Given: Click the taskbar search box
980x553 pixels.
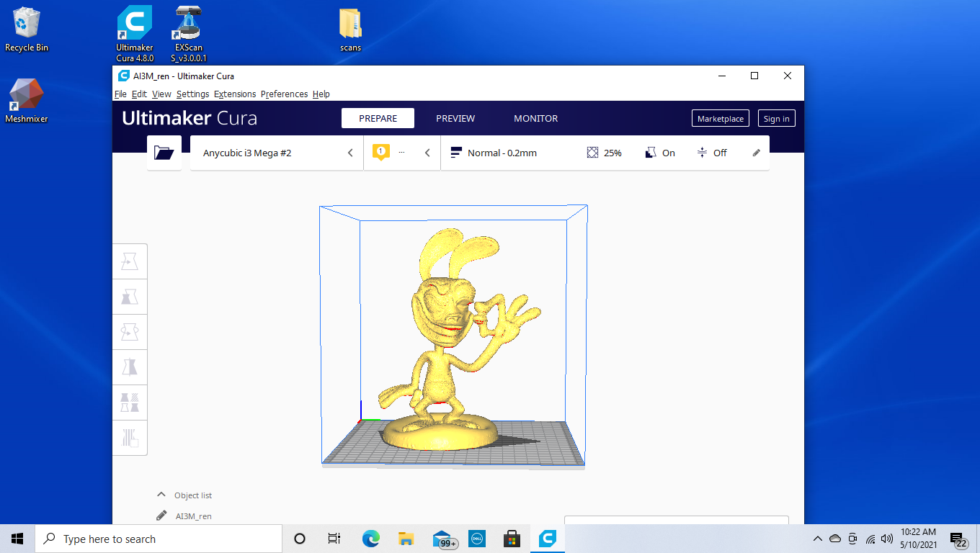Looking at the screenshot, I should [158, 539].
